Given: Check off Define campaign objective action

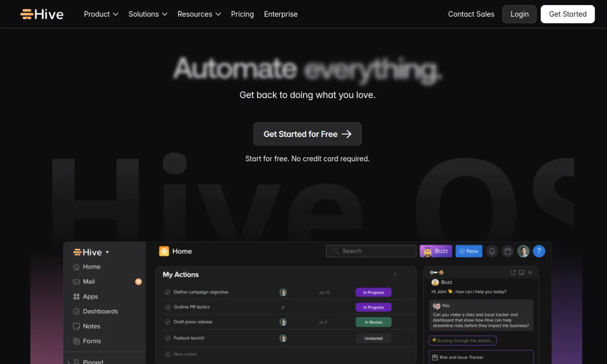Looking at the screenshot, I should click(167, 292).
